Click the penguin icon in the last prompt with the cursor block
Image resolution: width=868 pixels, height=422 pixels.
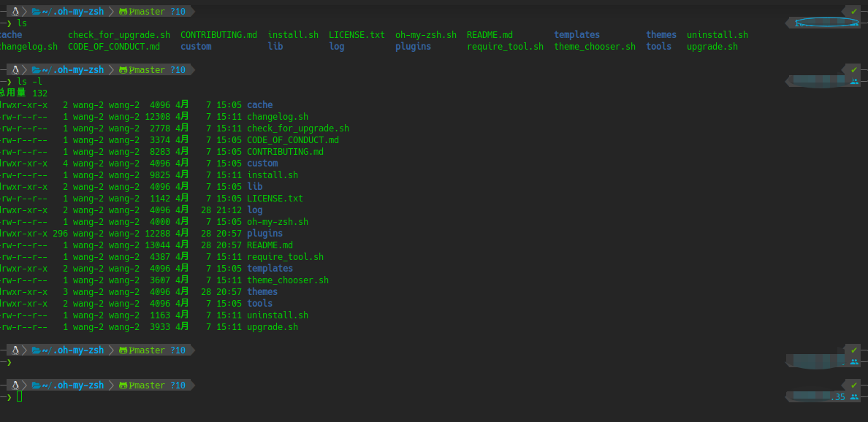point(16,385)
